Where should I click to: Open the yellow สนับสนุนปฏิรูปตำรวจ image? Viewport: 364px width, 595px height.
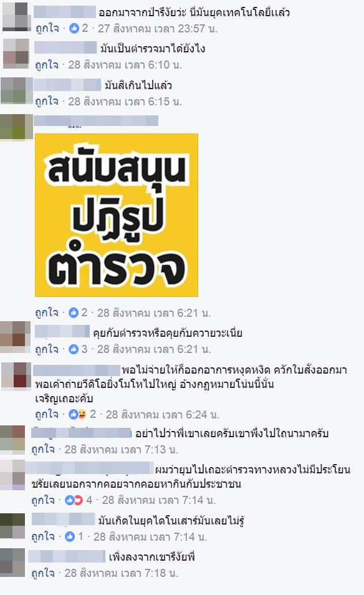(117, 215)
